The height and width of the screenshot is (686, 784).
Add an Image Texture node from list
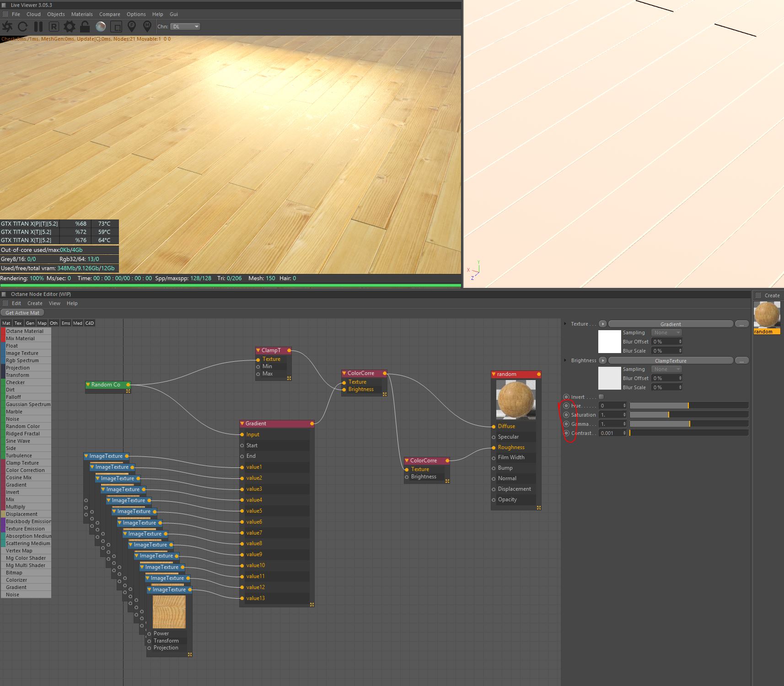[26, 353]
